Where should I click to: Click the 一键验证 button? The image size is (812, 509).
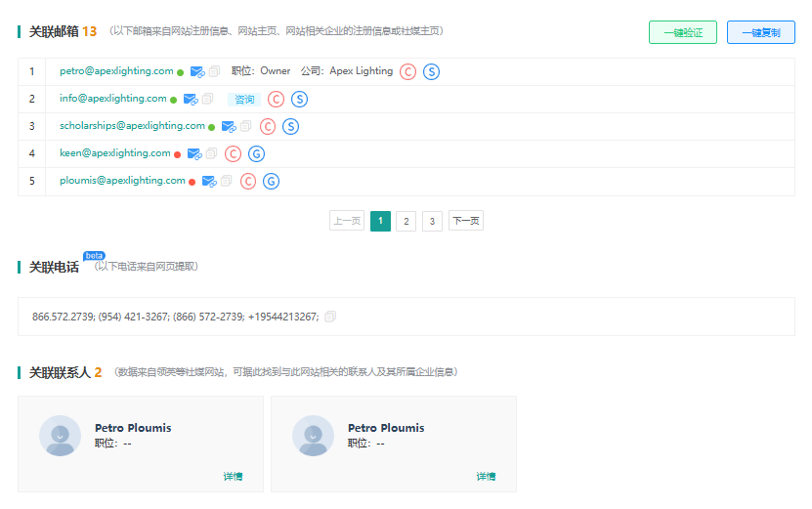point(683,32)
